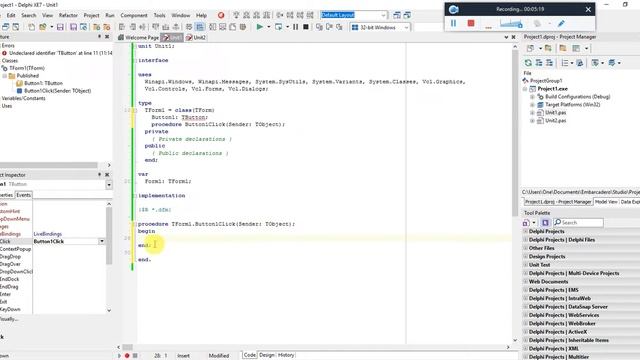This screenshot has height=360, width=640.
Task: Click recorder audio level indicator
Action: coord(511,24)
